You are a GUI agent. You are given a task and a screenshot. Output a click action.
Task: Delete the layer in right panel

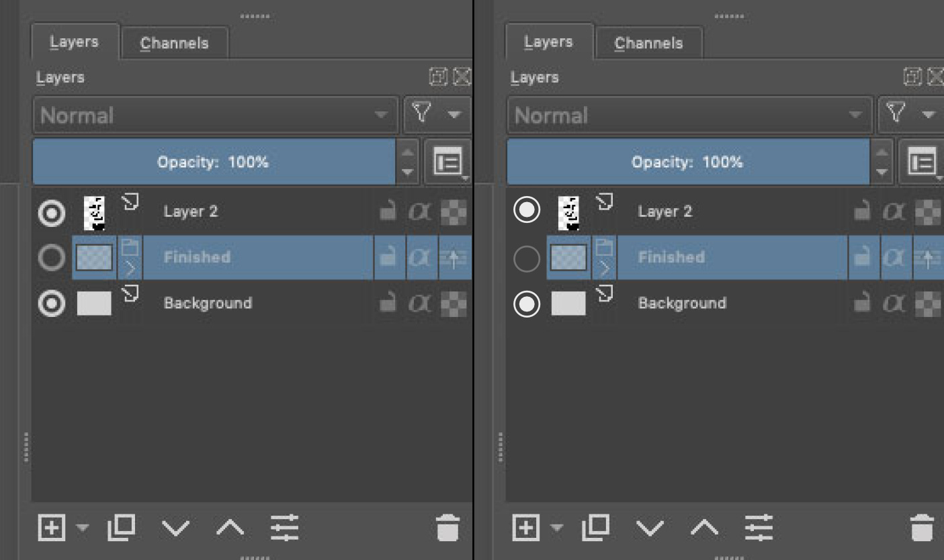coord(922,528)
